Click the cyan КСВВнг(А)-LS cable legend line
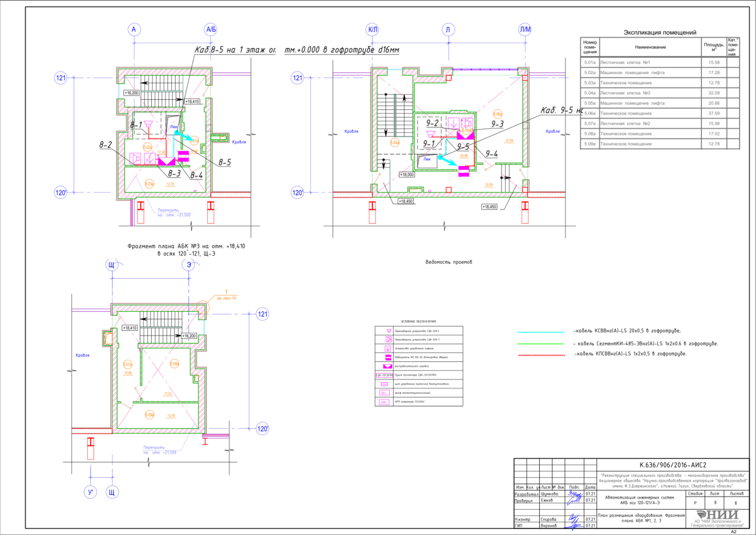The image size is (756, 535). point(541,332)
